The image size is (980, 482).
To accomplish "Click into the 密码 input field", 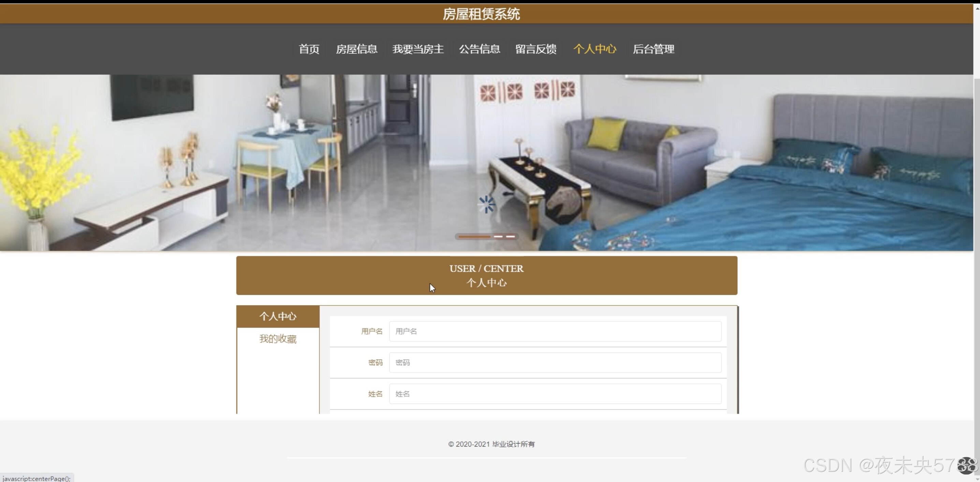I will [x=555, y=362].
